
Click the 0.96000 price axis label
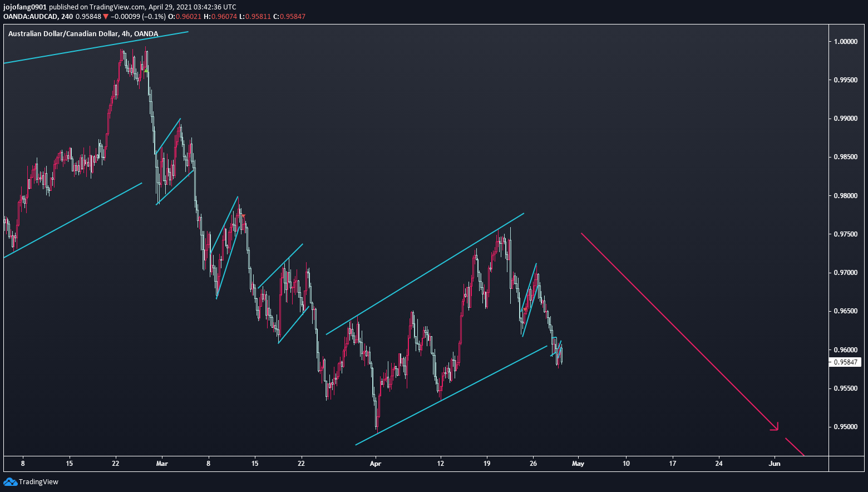845,350
